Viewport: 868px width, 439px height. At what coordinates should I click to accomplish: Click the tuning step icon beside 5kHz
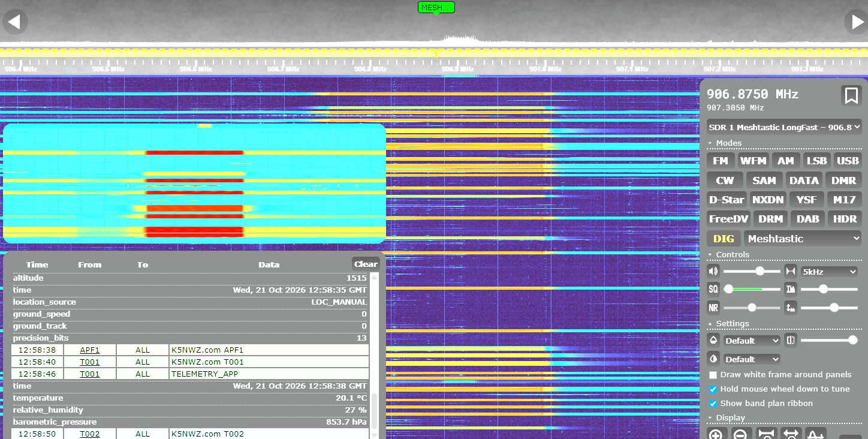point(791,271)
